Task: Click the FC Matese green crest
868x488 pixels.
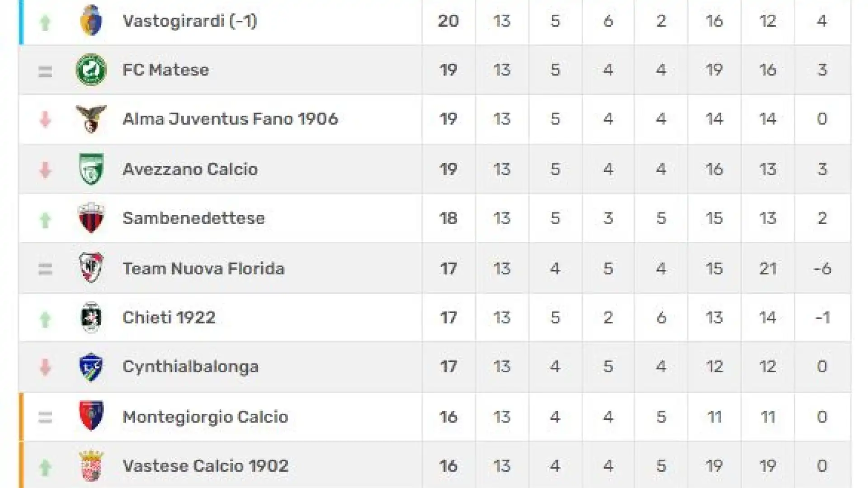Action: (91, 70)
